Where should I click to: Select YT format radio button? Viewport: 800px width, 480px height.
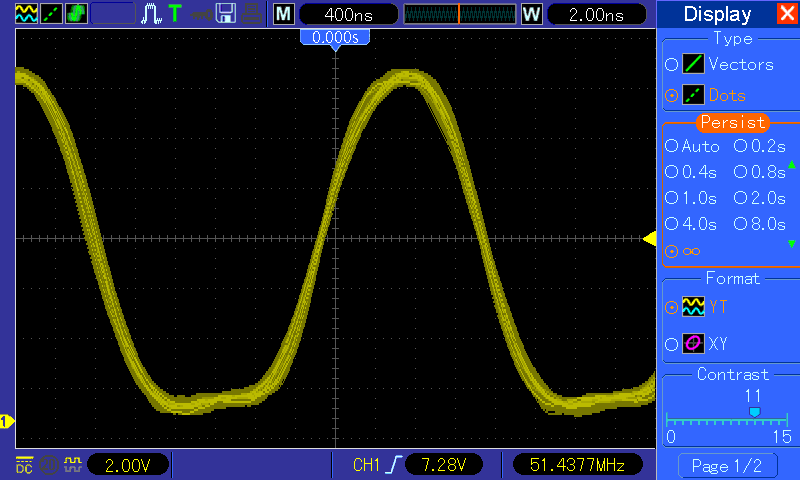click(x=671, y=308)
